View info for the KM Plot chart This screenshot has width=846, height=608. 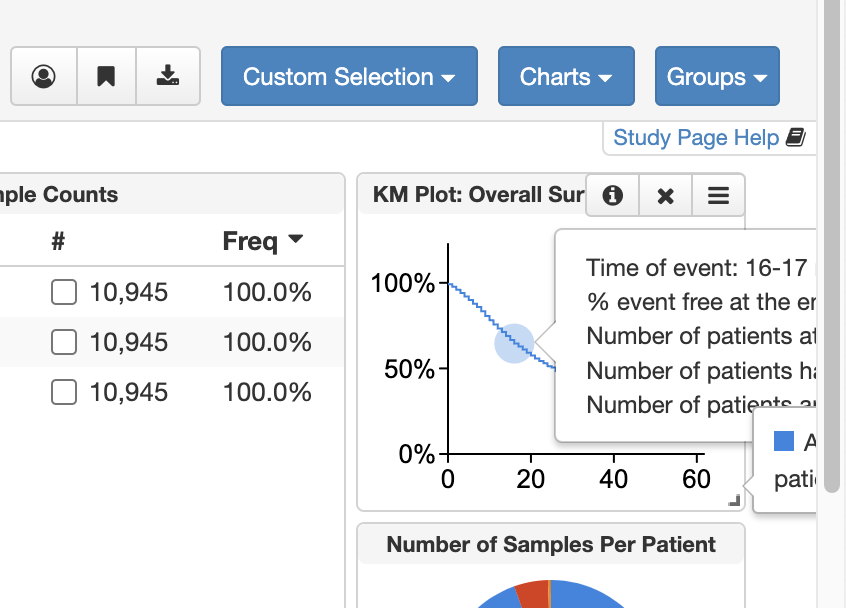(x=612, y=195)
